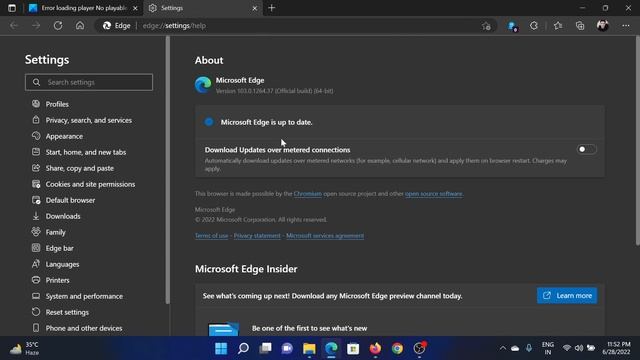Open the Windows Start menu
Viewport: 640px width, 360px height.
(221, 349)
